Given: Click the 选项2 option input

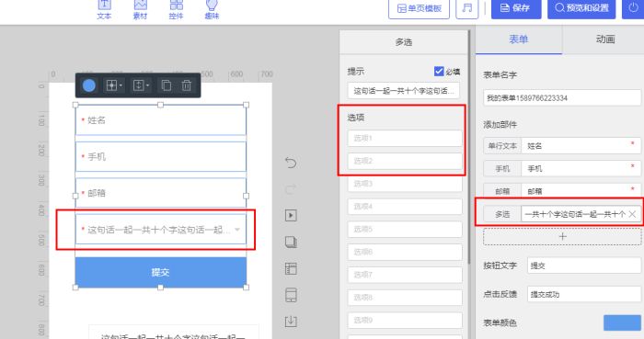Looking at the screenshot, I should 405,161.
